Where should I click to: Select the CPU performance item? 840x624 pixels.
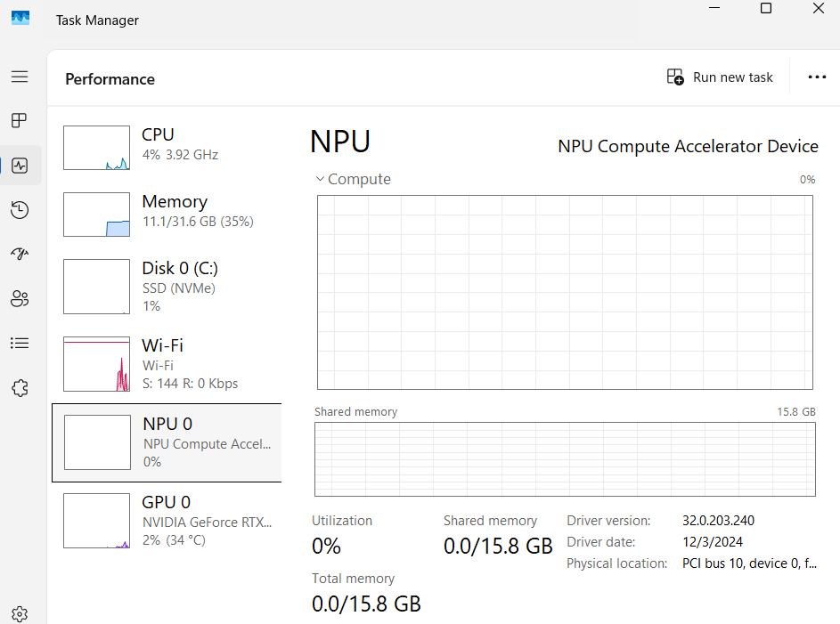167,147
